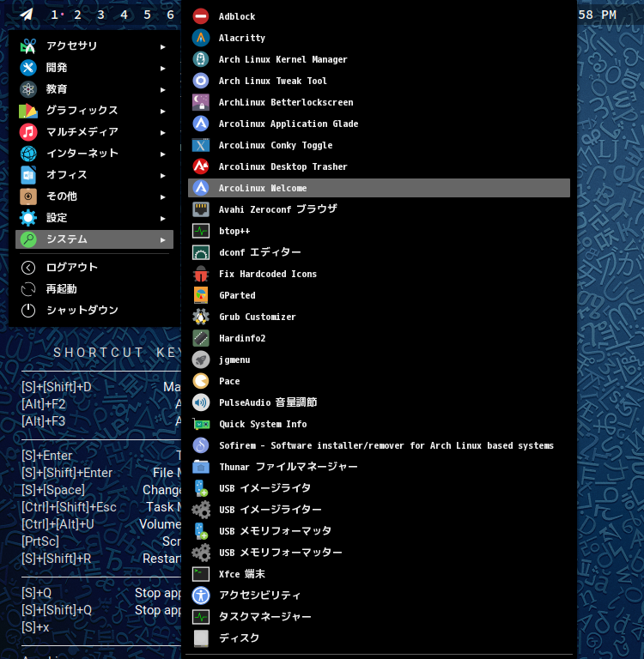Image resolution: width=644 pixels, height=659 pixels.
Task: Expand the マルチメディア submenu arrow
Action: pyautogui.click(x=162, y=132)
